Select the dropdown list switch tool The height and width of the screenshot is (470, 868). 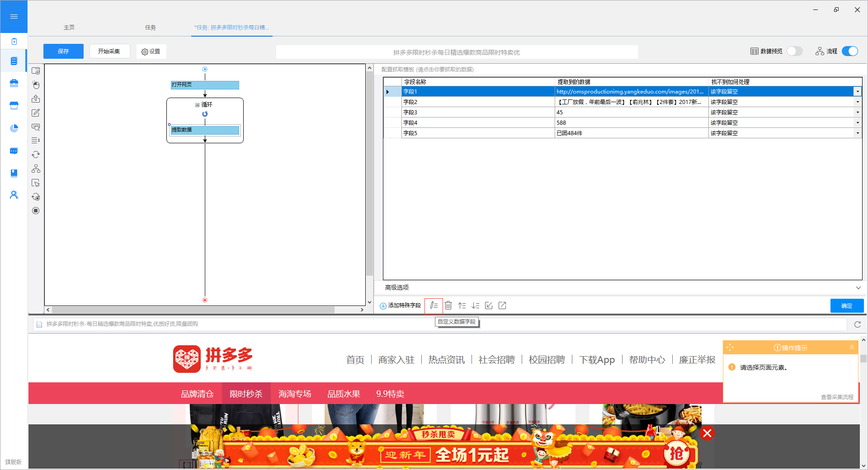[x=36, y=141]
